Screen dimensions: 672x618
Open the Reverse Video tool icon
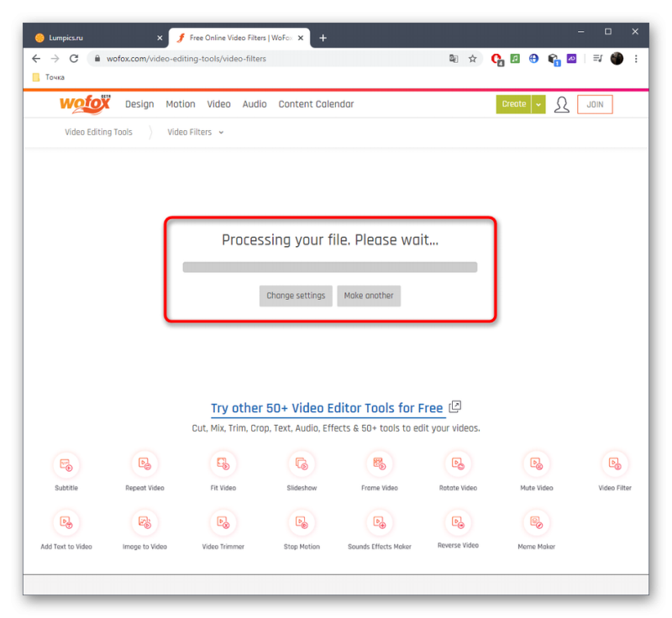click(458, 522)
